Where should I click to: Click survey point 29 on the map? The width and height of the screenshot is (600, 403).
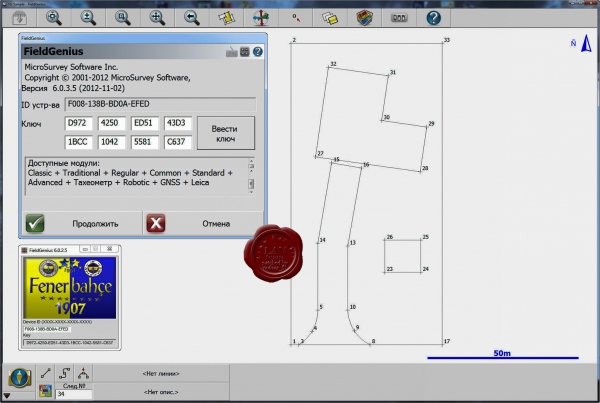pyautogui.click(x=427, y=126)
